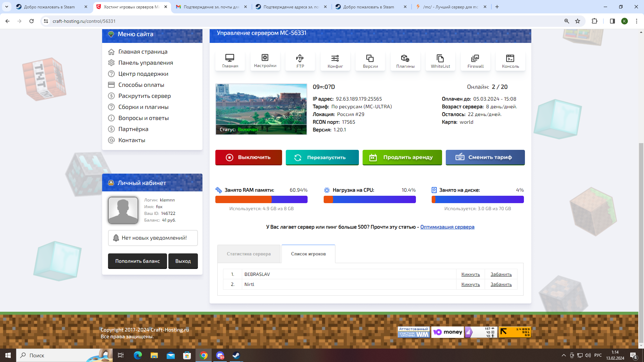
Task: Open Раскрутить сервер in site menu
Action: 145,96
